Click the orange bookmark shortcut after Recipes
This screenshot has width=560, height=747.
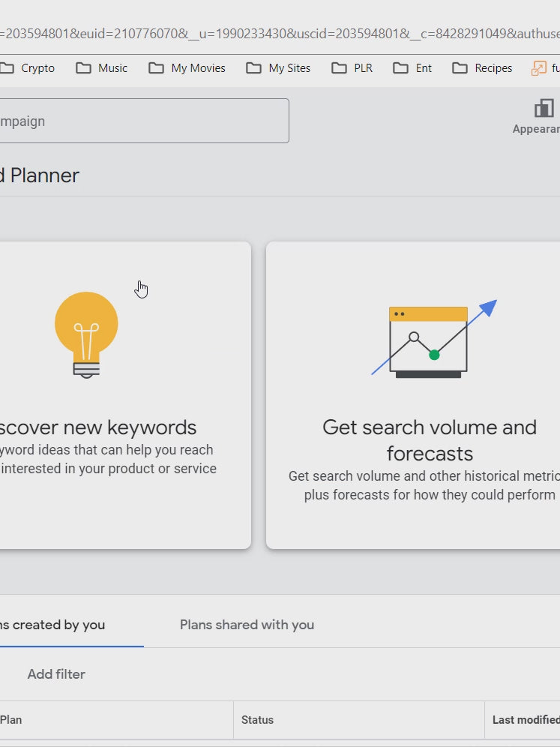click(x=544, y=68)
